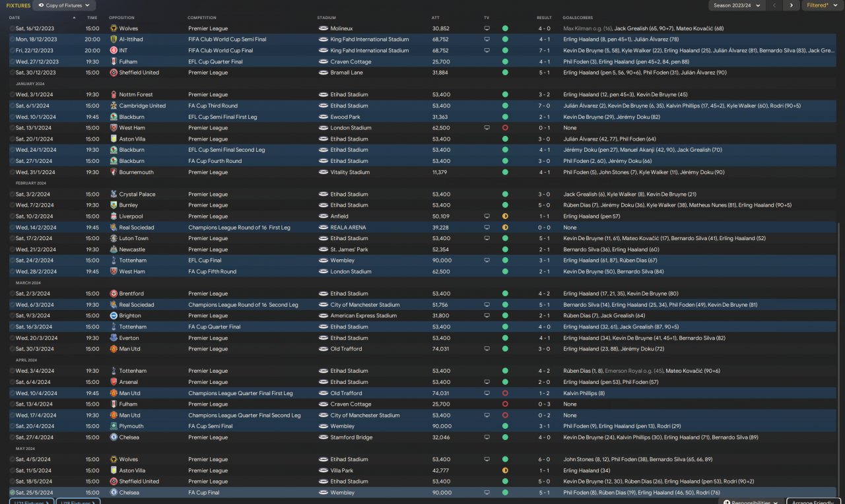
Task: Go to the previous season arrow
Action: [775, 5]
